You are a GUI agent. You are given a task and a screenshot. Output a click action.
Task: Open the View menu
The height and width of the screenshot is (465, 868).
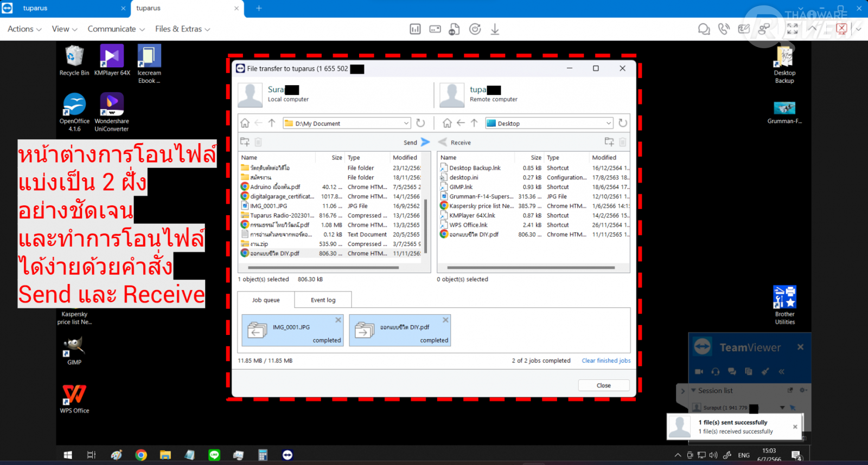pyautogui.click(x=65, y=29)
